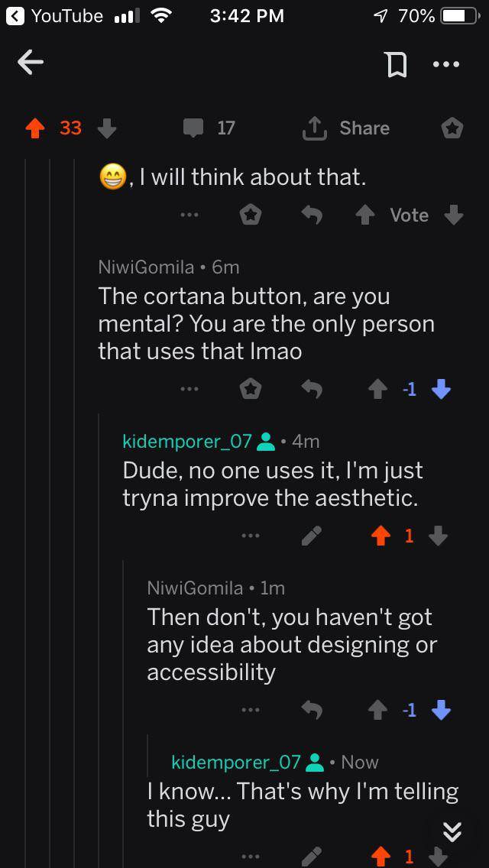489x868 pixels.
Task: Downvote the 'Then don't' comment
Action: [x=441, y=710]
